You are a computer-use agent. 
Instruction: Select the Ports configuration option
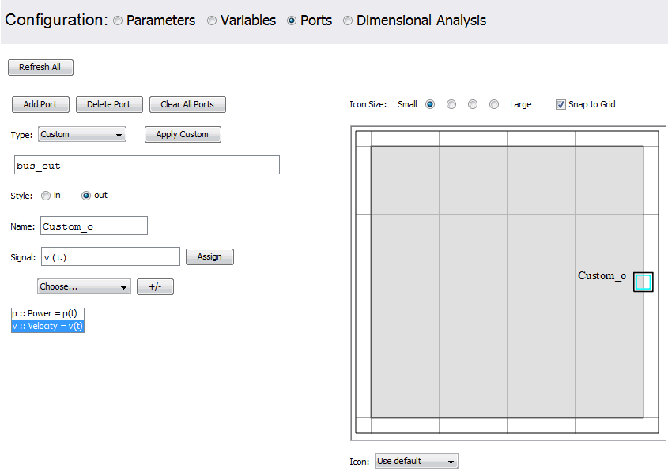pos(292,21)
